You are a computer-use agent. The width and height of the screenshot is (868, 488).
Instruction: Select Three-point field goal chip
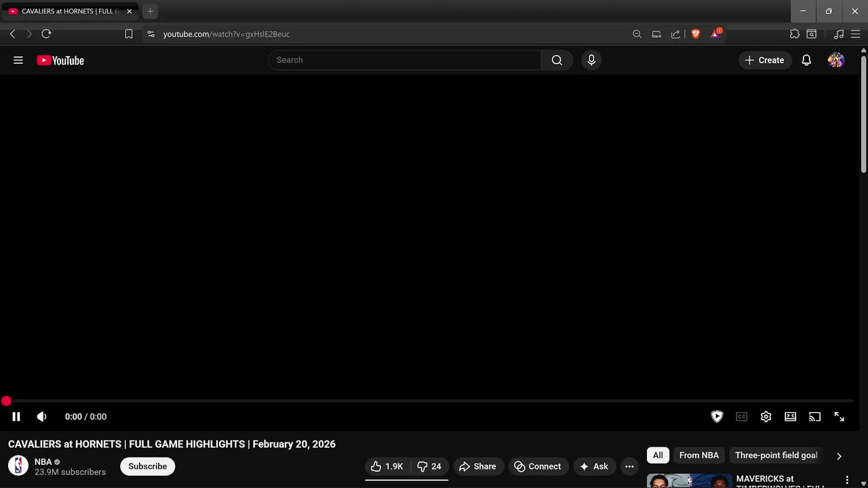tap(776, 455)
